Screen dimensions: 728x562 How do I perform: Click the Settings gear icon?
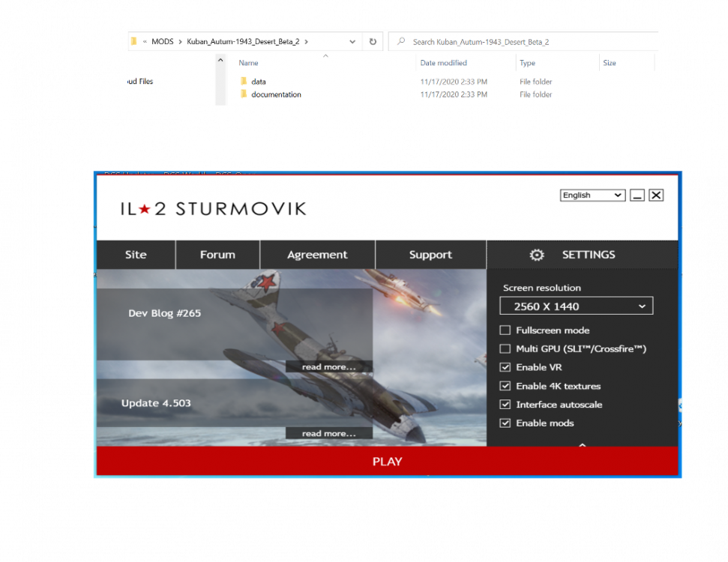[x=537, y=255]
